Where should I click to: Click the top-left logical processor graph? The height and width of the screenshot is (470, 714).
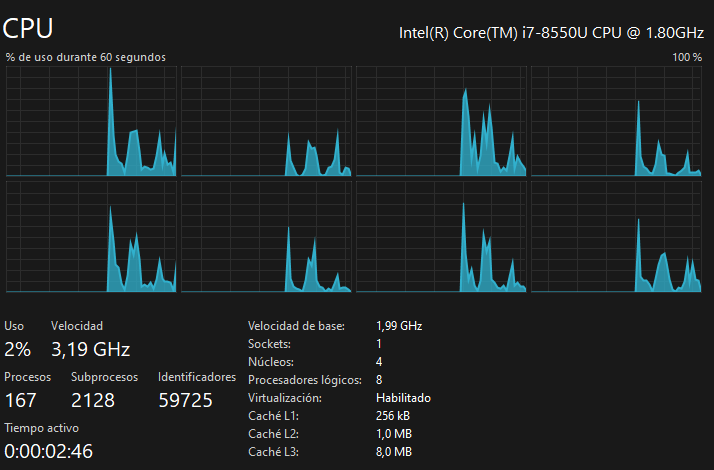pyautogui.click(x=91, y=121)
